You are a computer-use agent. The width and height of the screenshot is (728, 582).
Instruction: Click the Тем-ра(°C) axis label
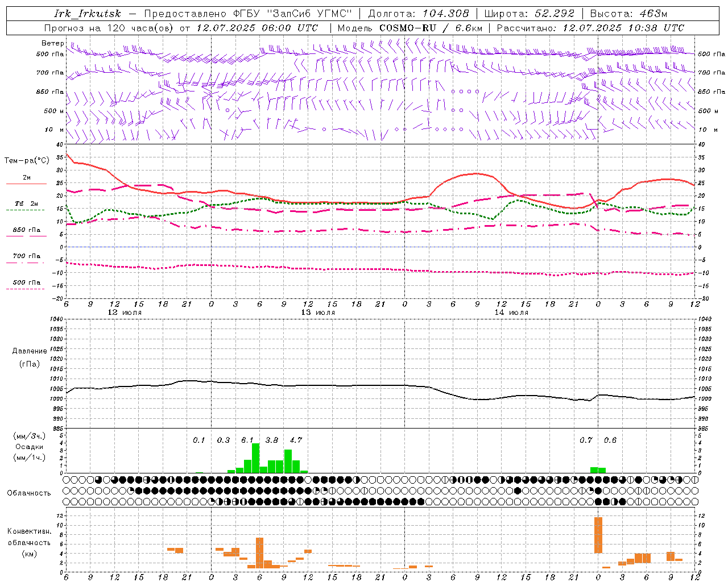point(26,161)
